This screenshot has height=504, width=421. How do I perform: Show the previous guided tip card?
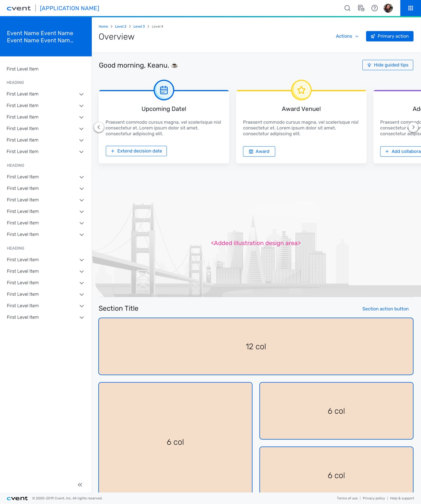tap(99, 127)
